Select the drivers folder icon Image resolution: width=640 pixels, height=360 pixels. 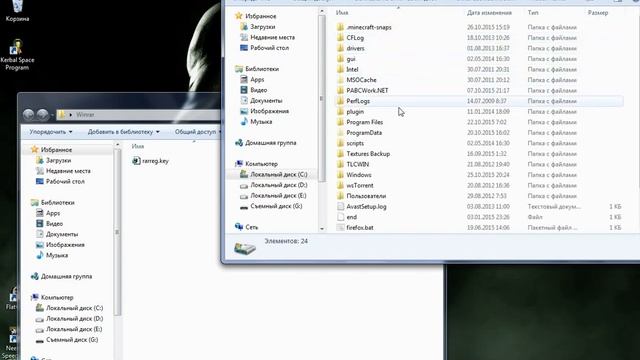point(340,49)
